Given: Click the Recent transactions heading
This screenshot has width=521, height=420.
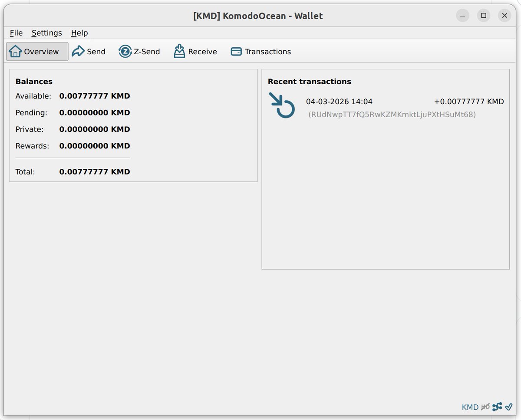Looking at the screenshot, I should coord(310,82).
